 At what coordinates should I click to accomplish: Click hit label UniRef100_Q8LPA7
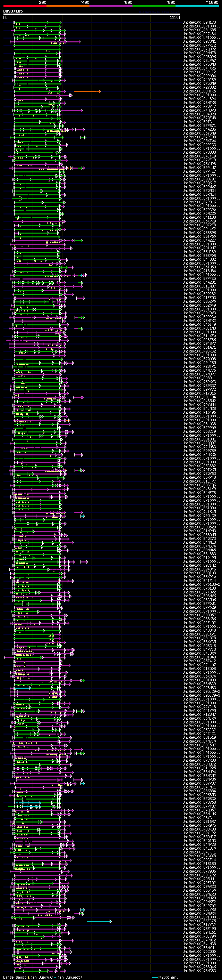pyautogui.click(x=199, y=61)
